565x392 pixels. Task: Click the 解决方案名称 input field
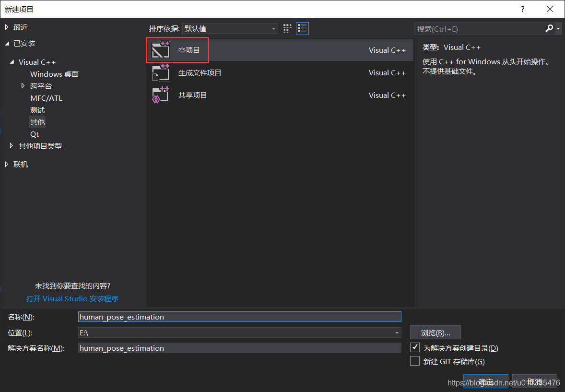[x=240, y=348]
